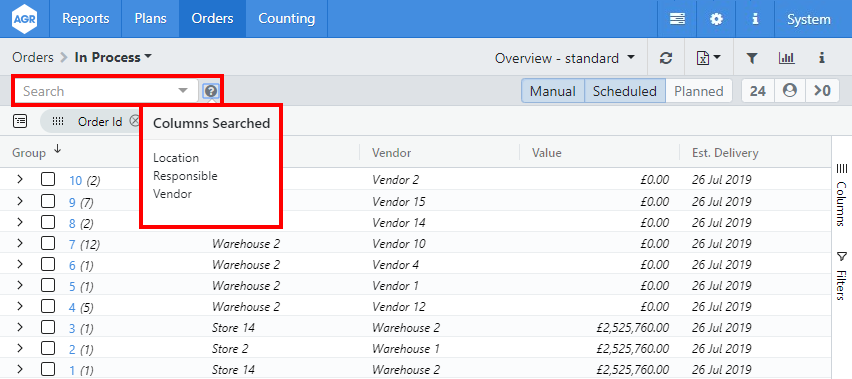852x379 pixels.
Task: Sort by the Vendor column header
Action: [x=391, y=153]
